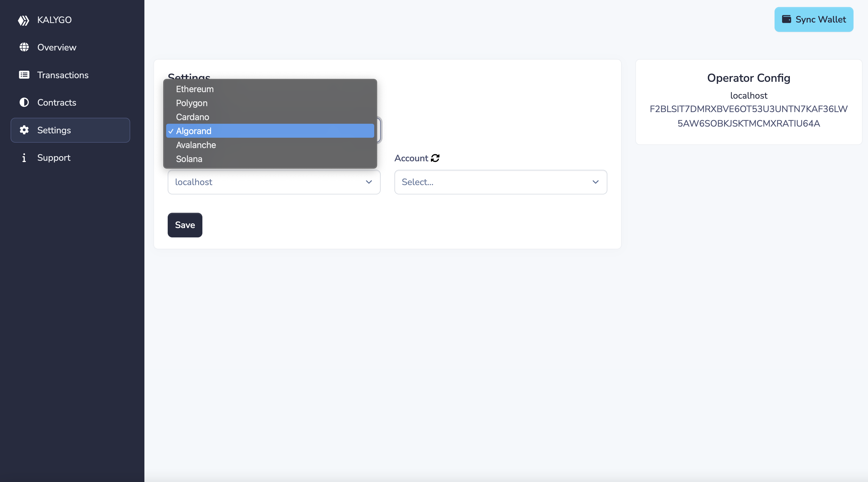Refresh accounts with the sync arrows icon
Viewport: 868px width, 482px height.
coord(435,158)
